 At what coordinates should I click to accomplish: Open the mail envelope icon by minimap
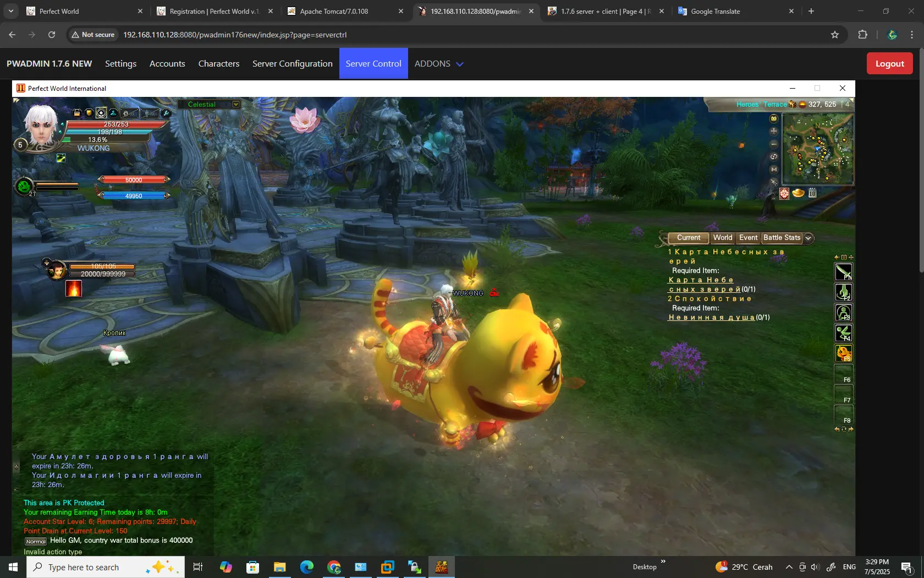(x=774, y=118)
